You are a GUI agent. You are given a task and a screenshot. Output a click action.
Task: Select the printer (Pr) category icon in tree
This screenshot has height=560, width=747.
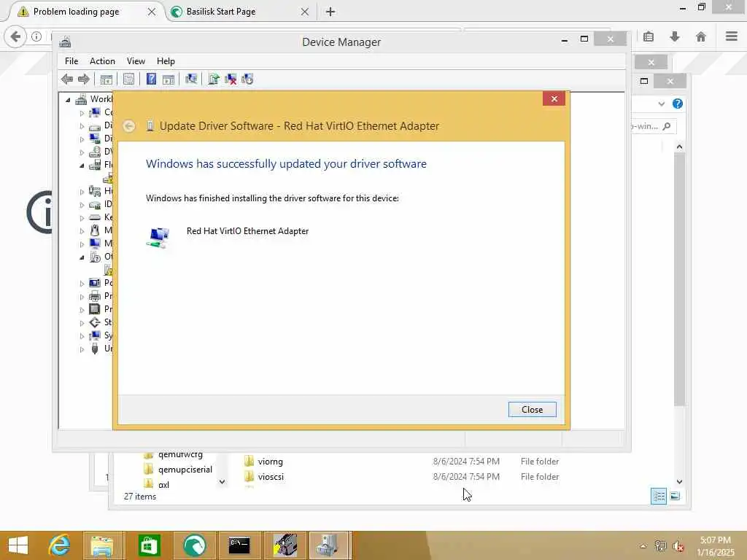coord(95,296)
